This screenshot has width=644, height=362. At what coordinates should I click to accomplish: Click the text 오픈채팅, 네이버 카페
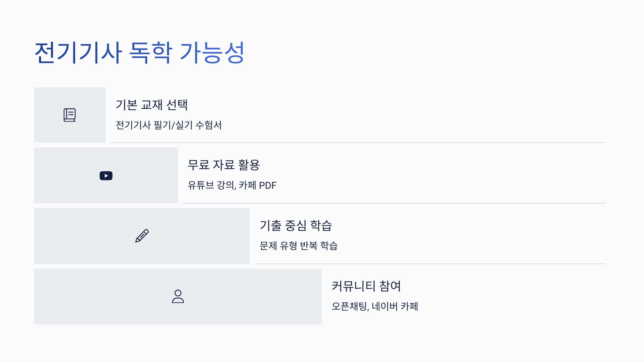375,306
